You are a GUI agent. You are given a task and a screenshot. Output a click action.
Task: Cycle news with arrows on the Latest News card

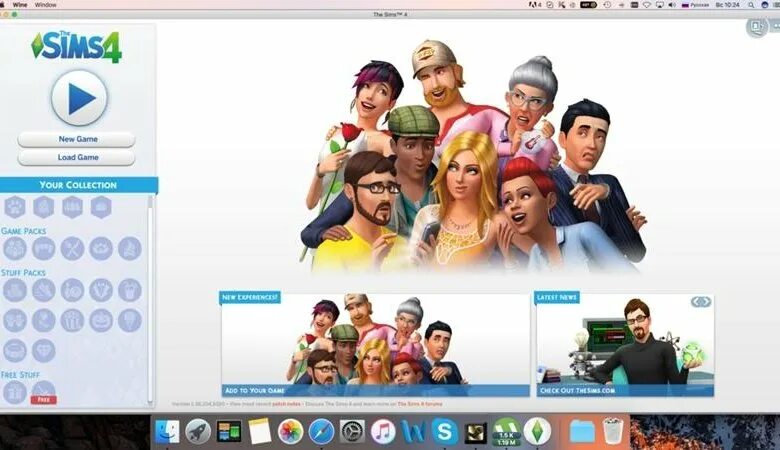[700, 302]
